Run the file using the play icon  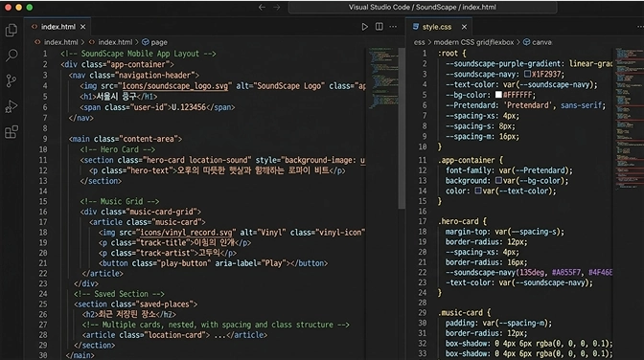point(364,27)
